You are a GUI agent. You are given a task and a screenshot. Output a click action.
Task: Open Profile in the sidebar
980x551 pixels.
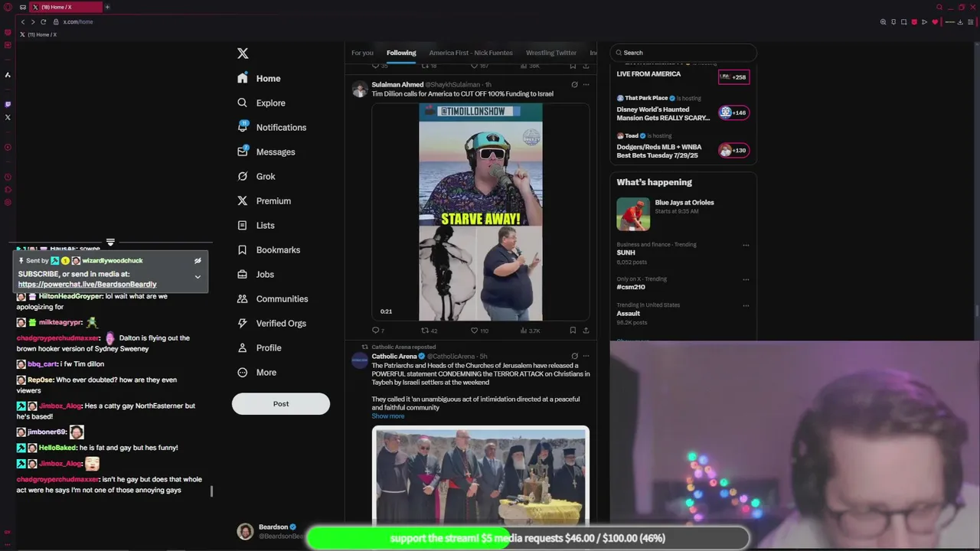[x=259, y=347]
